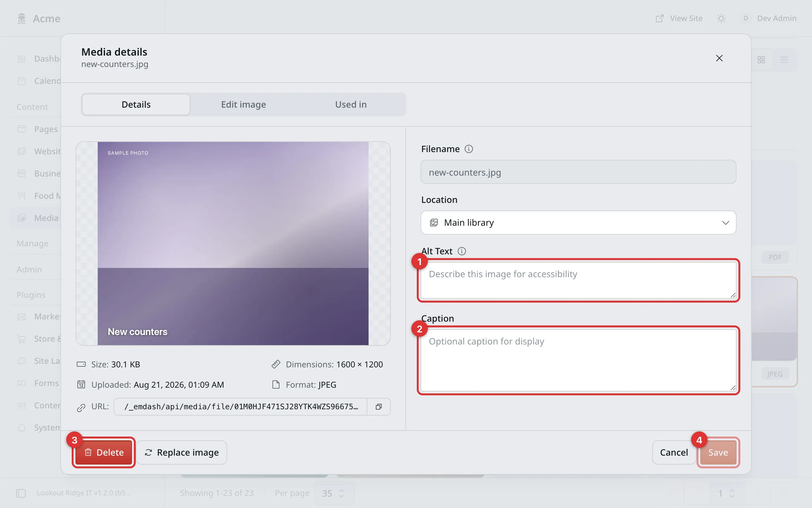
Task: Focus the Alt Text field
Action: click(578, 280)
